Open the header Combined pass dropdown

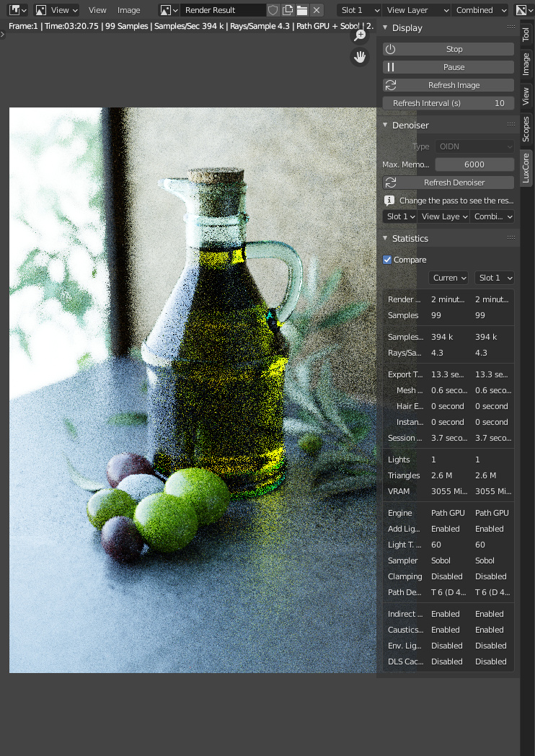(x=480, y=10)
